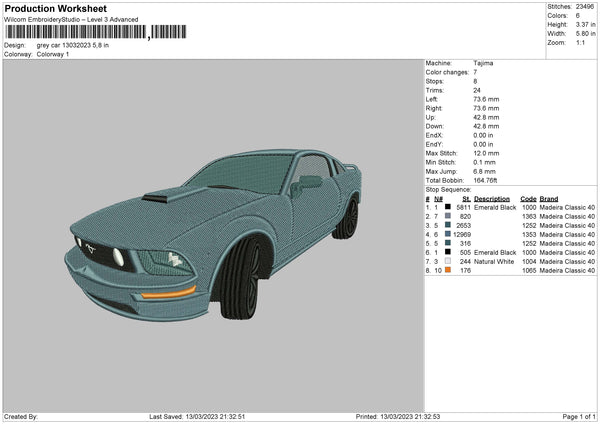Image resolution: width=600 pixels, height=424 pixels.
Task: Click the Printed timestamp "13/03/2023 21:32:53"
Action: 410,417
